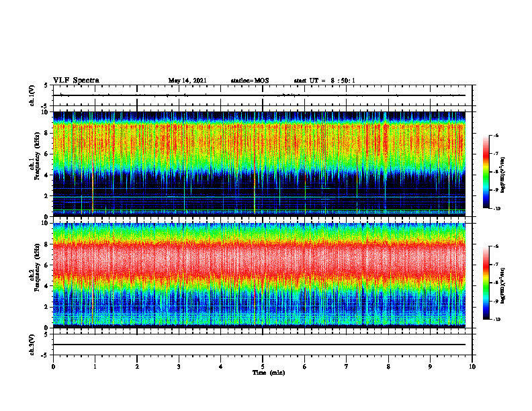532x411 pixels.
Task: Click the ch.1 color scale bar
Action: point(486,172)
